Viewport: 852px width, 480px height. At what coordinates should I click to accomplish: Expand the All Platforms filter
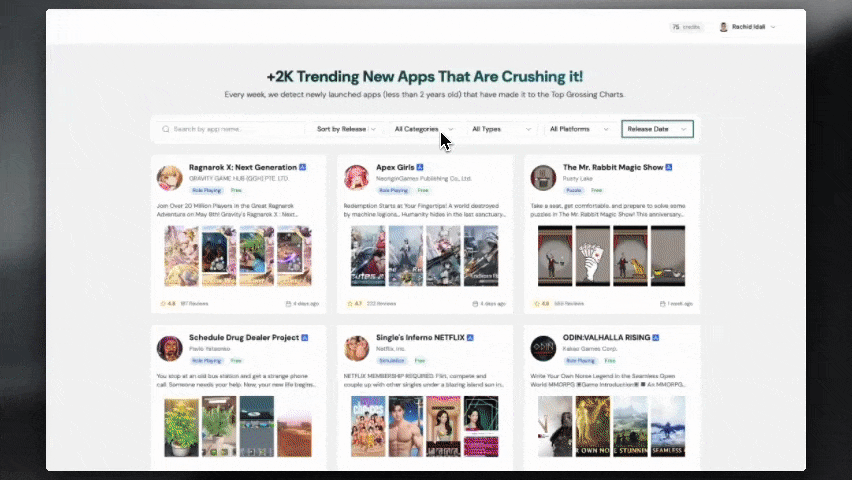pos(579,129)
